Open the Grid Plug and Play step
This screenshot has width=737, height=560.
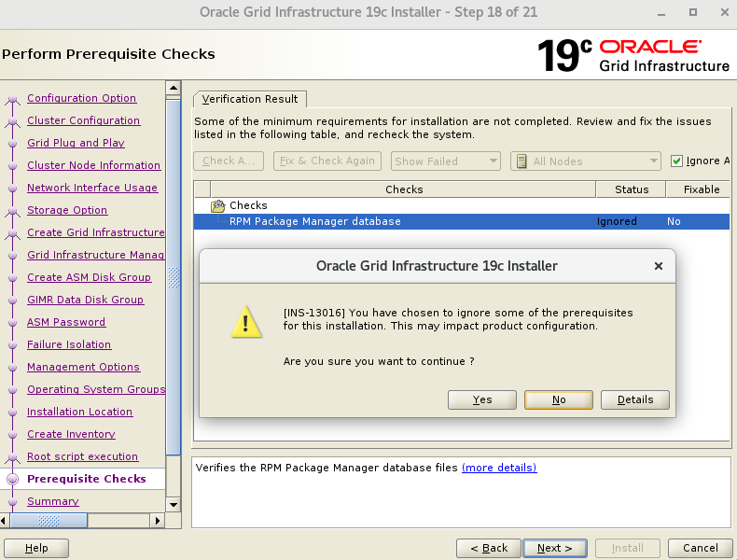(76, 143)
